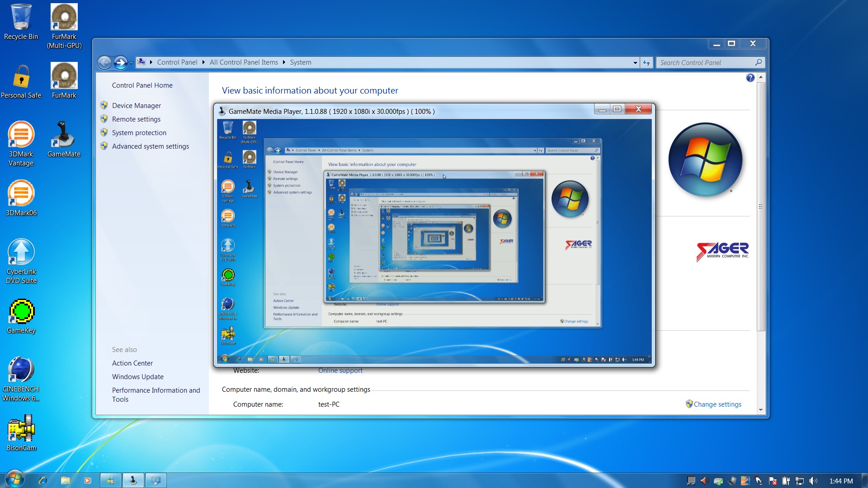Open CINEBENCH Windows 64 desktop shortcut

pos(21,379)
